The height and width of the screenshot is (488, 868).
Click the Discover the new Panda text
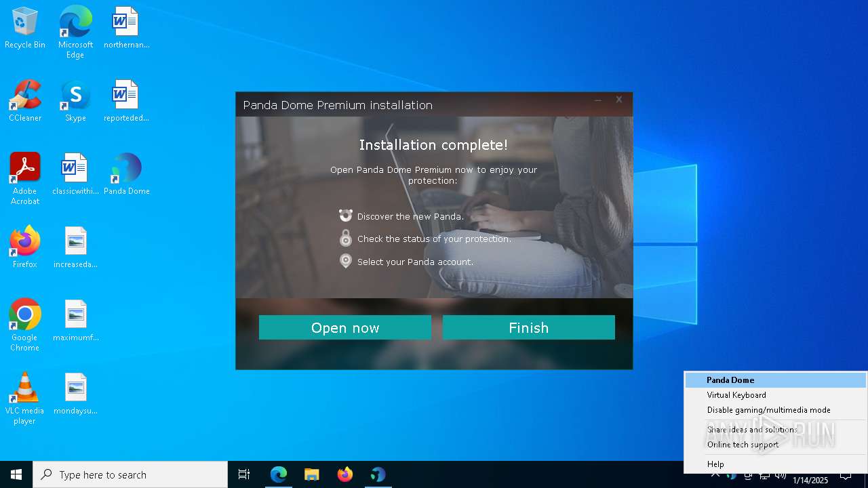(411, 216)
